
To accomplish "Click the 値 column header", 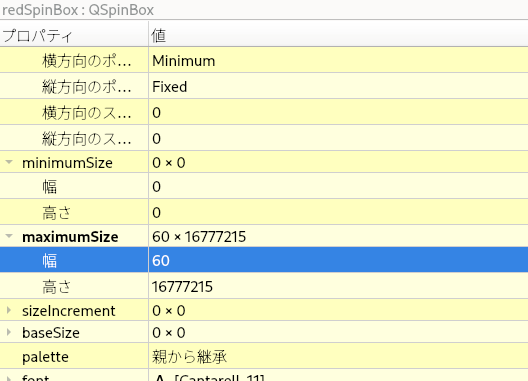I will [x=338, y=35].
